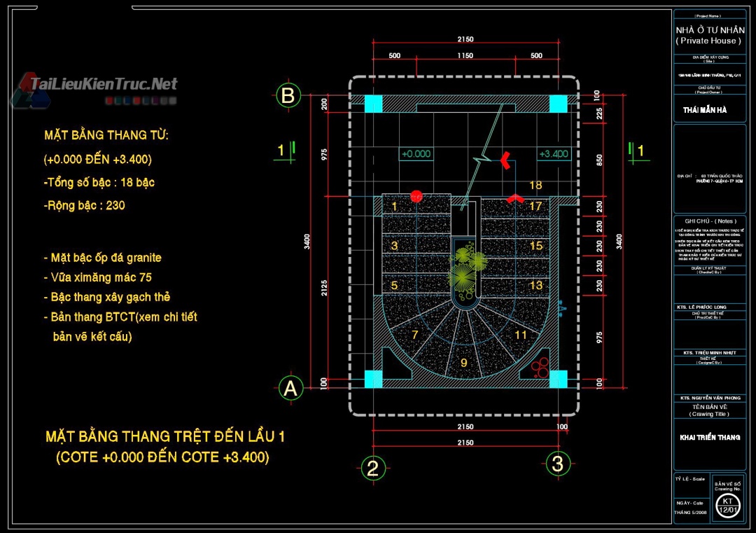Click the zigzag break line symbol on landing

pyautogui.click(x=482, y=165)
